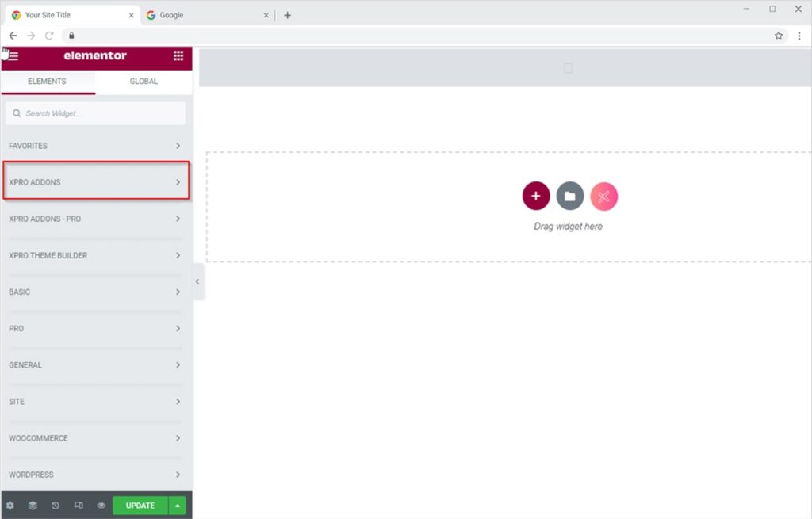Open page settings gear icon
812x519 pixels.
[x=10, y=506]
